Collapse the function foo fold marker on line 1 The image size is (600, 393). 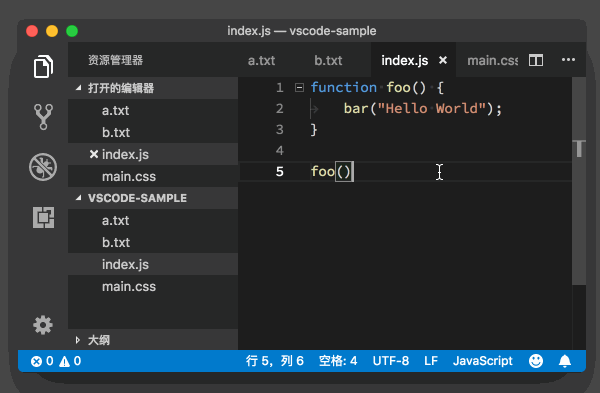click(299, 88)
